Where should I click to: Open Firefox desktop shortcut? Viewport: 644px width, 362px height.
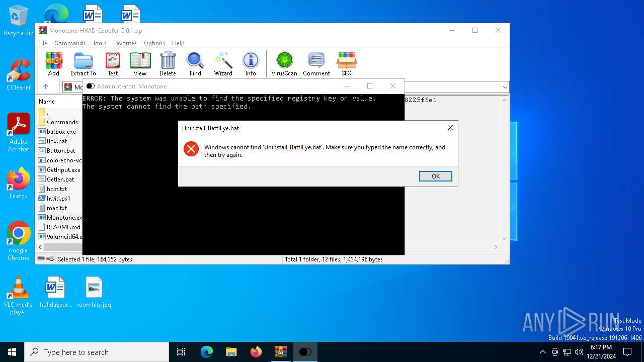point(19,184)
